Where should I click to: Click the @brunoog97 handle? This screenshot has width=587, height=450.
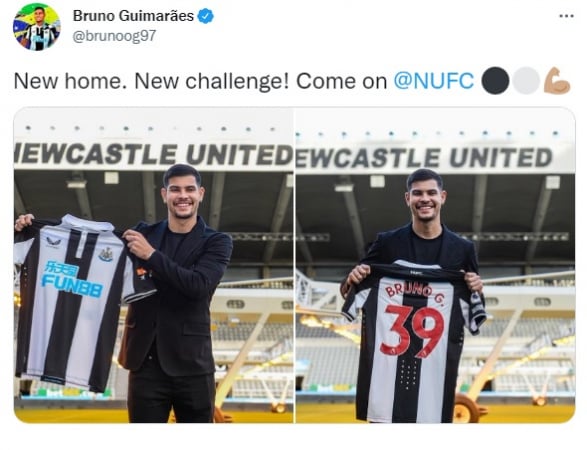(114, 36)
